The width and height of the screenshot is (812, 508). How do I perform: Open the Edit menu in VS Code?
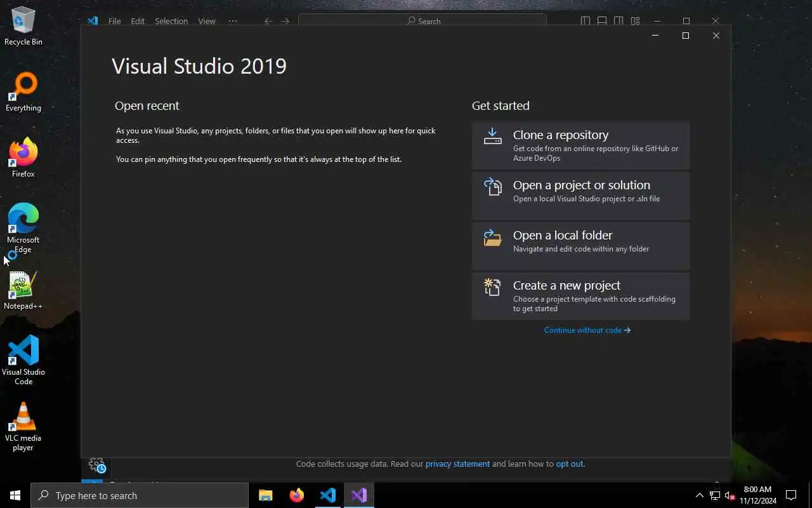[x=138, y=21]
